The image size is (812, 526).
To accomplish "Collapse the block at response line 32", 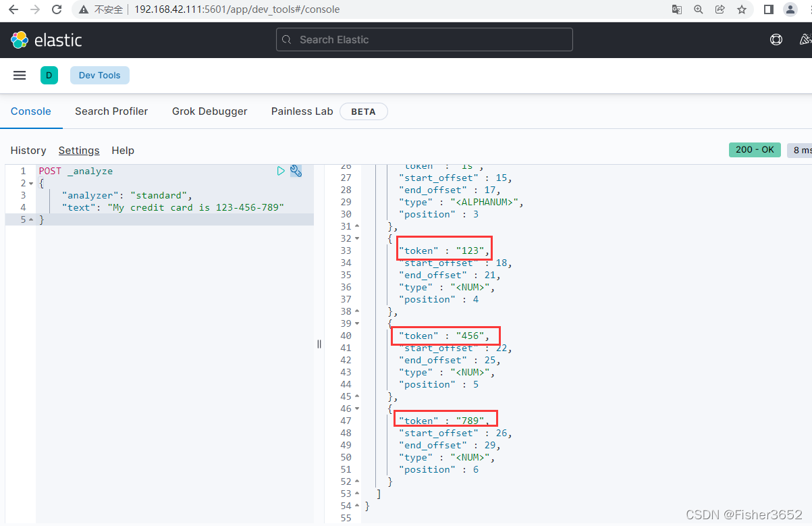I will coord(357,238).
